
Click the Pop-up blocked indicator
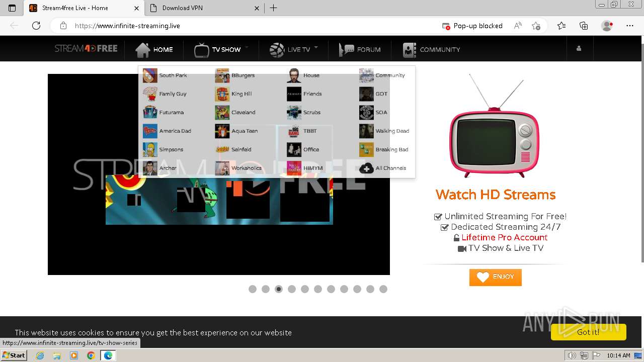(472, 26)
